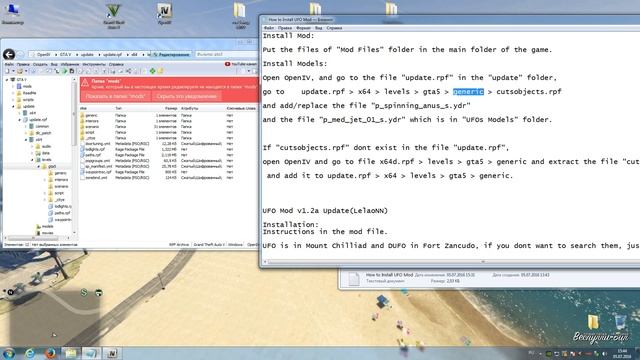Click the new file icon in OpenIV toolbar
This screenshot has height=360, width=640.
pyautogui.click(x=7, y=71)
